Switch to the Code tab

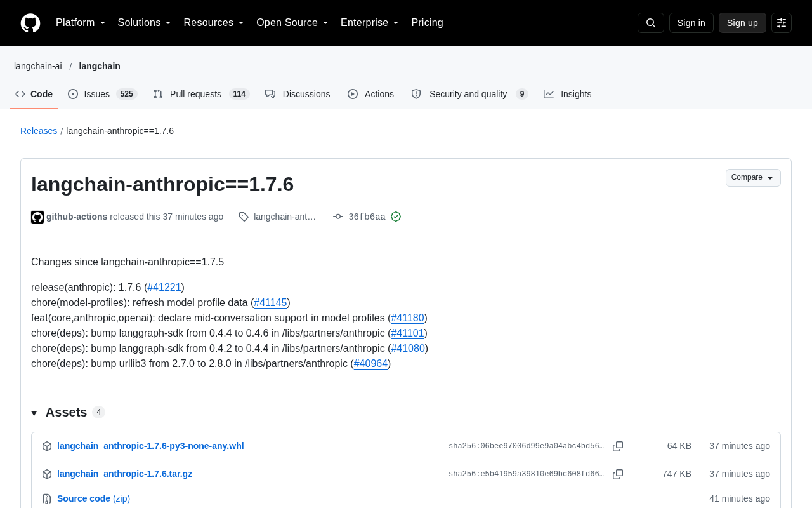click(34, 94)
